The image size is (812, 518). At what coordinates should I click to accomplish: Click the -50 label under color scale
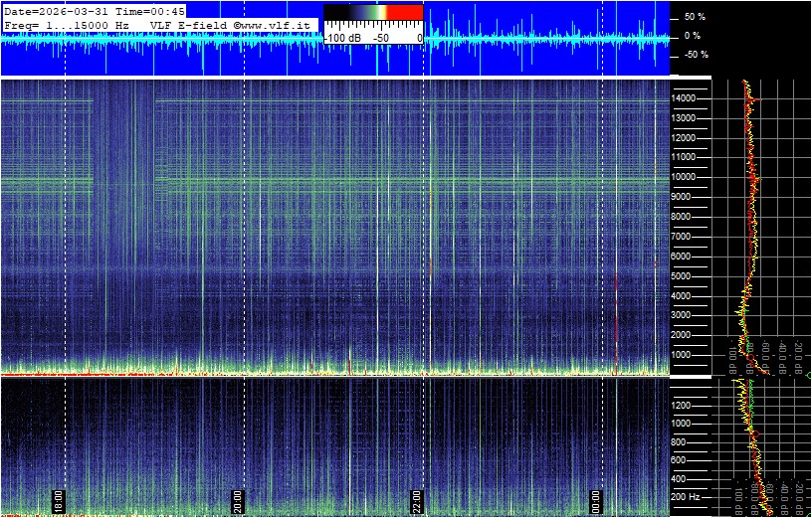pos(382,39)
